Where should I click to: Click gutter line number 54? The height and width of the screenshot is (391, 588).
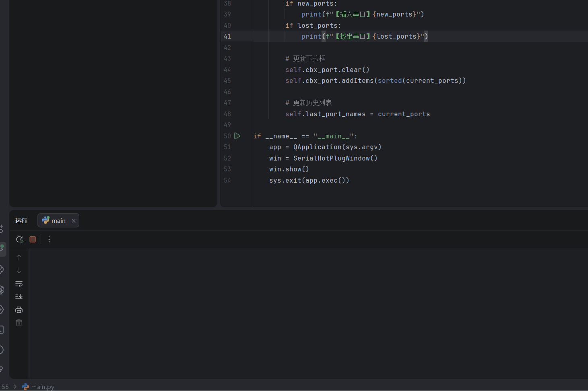pyautogui.click(x=227, y=180)
